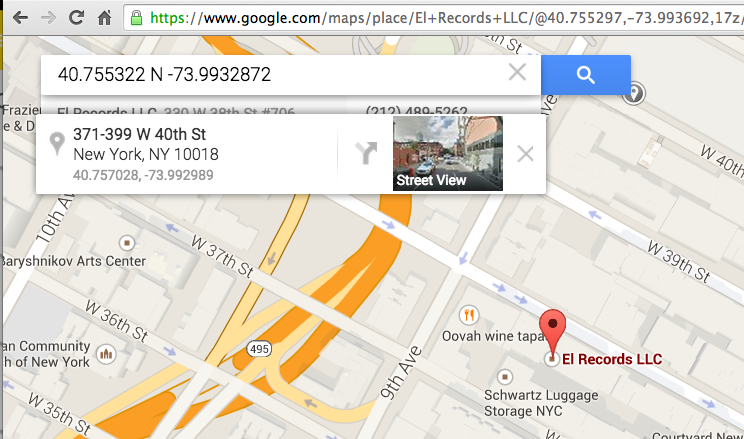
Task: Click the browser URL address bar
Action: point(433,18)
